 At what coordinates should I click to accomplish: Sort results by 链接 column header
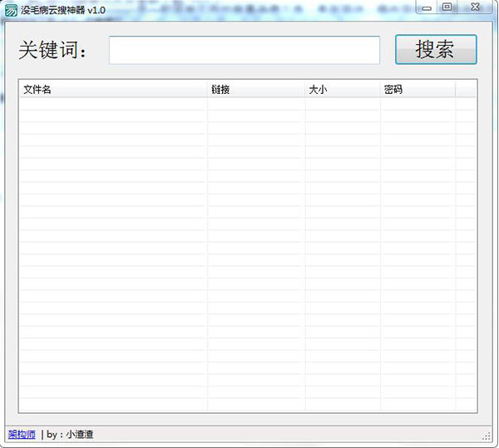255,89
